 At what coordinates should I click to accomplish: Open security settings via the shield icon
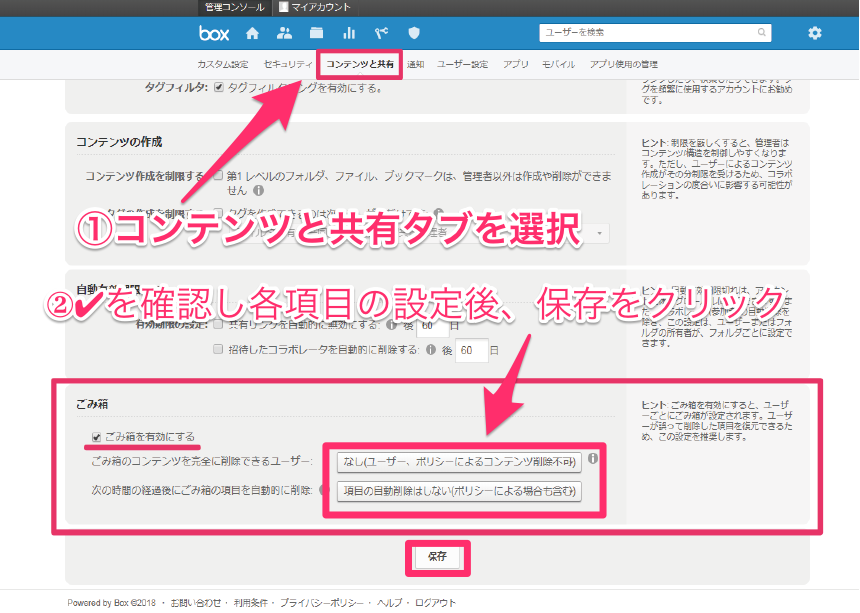tap(413, 32)
